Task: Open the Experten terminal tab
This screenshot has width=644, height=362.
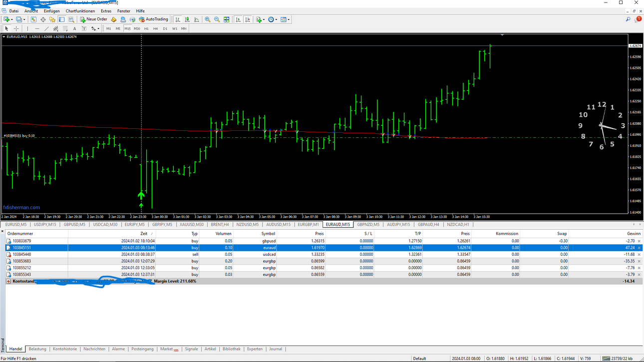Action: click(255, 349)
